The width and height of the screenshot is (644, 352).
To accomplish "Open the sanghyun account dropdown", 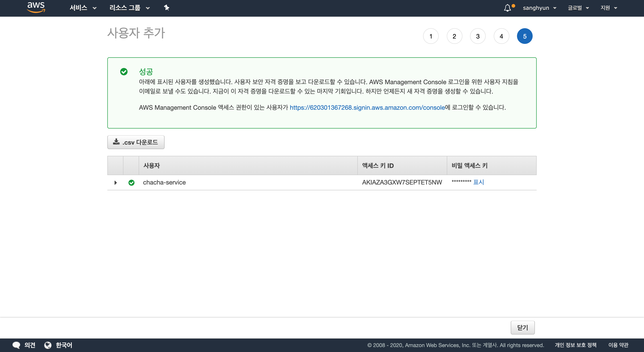I will 539,8.
